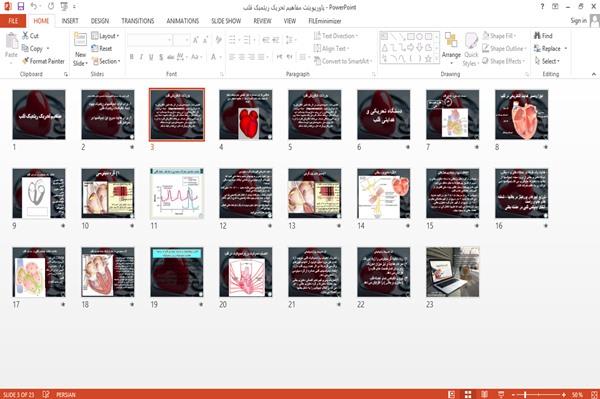Click Sign in link
Image resolution: width=600 pixels, height=399 pixels.
[578, 21]
